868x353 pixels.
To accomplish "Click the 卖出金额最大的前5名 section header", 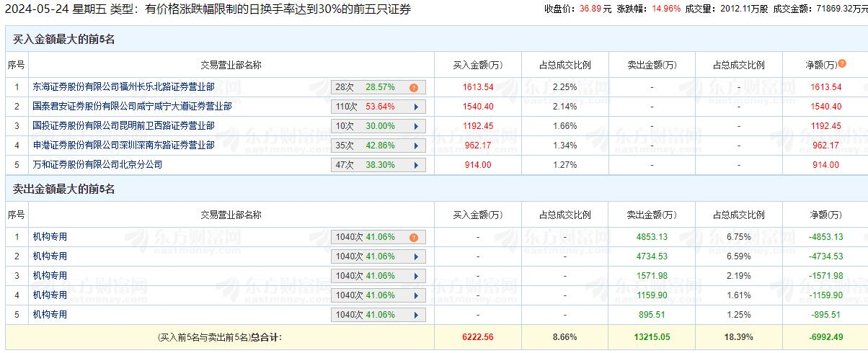I will coord(64,189).
